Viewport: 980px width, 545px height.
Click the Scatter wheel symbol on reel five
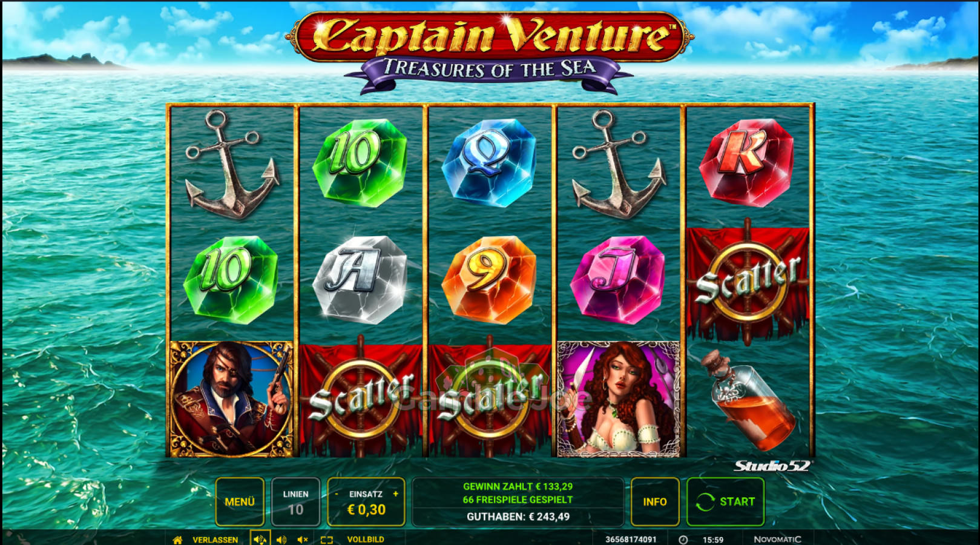pos(748,282)
